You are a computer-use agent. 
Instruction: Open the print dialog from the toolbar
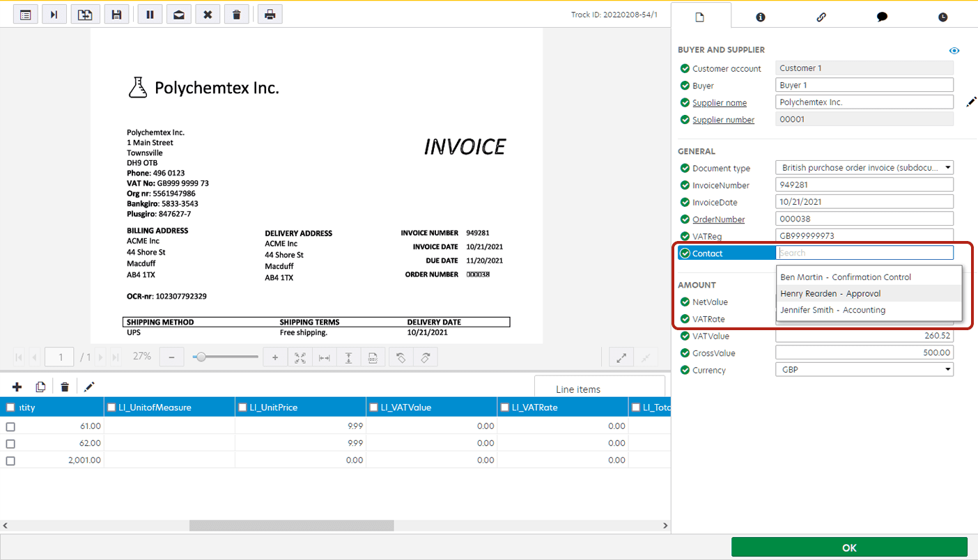point(270,14)
